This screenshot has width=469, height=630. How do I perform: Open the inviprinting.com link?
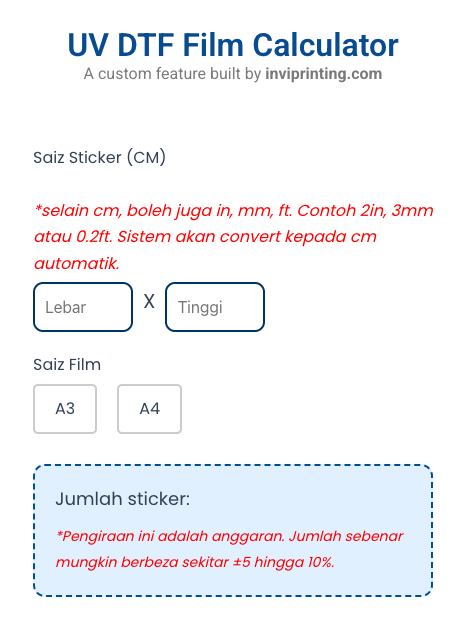[x=324, y=74]
